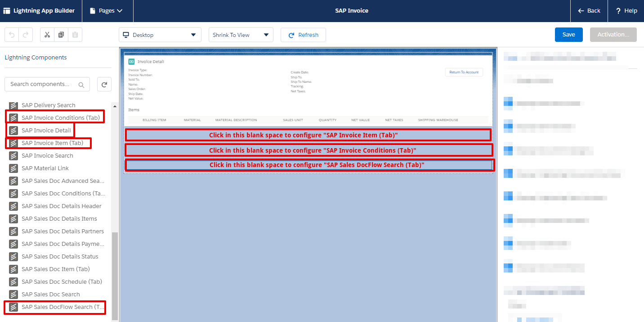Click the SAP Invoice Search component icon
Viewport: 644px width, 322px height.
13,156
